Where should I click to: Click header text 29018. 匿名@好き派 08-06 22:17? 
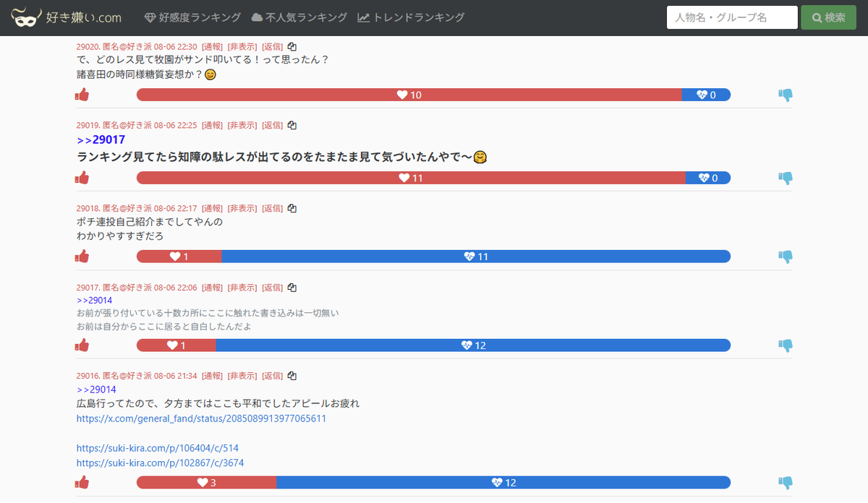point(137,208)
